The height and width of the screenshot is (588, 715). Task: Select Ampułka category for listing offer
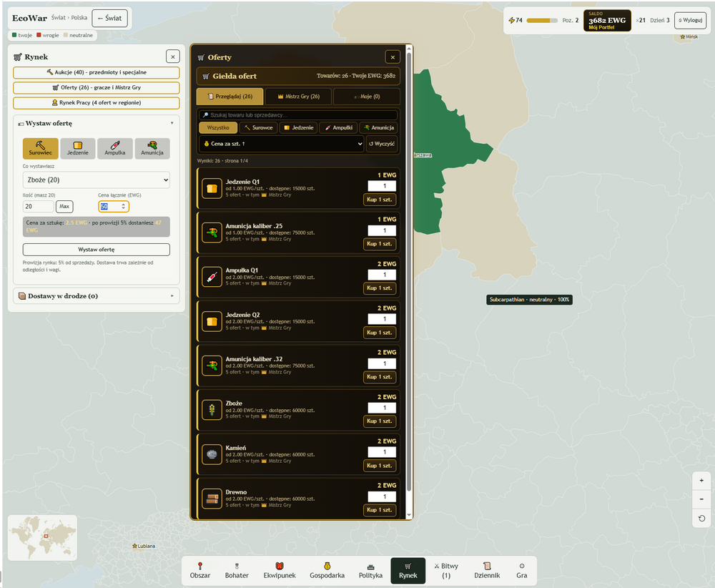tap(115, 149)
